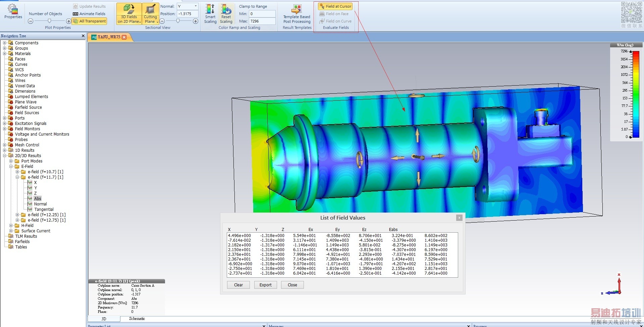Click the Reset Scaling icon
644x327 pixels.
click(226, 13)
